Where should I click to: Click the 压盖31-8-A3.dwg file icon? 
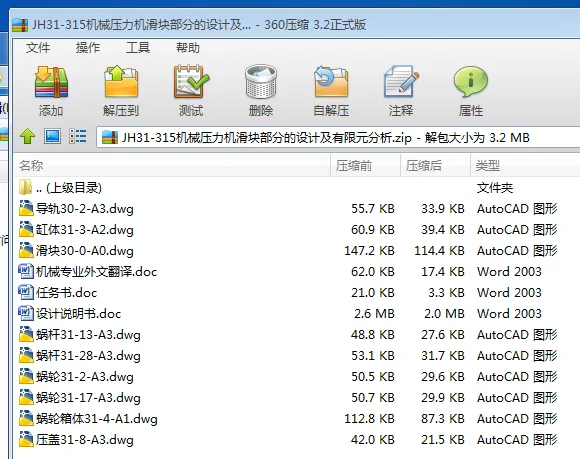click(x=26, y=439)
